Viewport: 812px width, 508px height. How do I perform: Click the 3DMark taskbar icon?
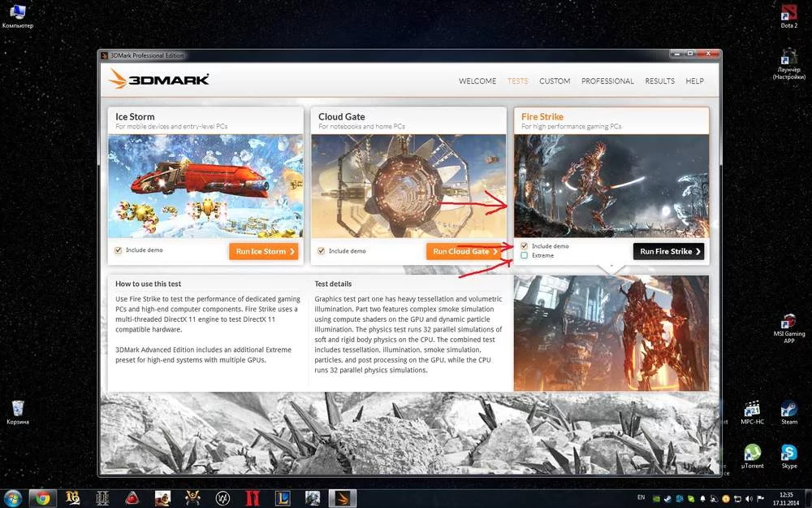[x=343, y=499]
